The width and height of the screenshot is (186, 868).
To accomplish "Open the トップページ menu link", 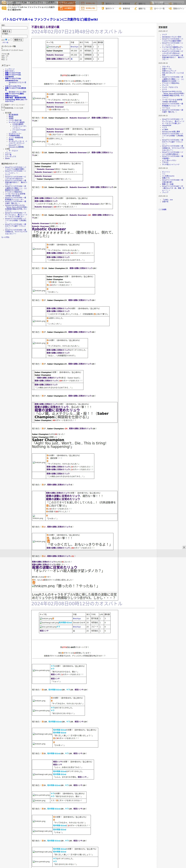I will pos(10,69).
